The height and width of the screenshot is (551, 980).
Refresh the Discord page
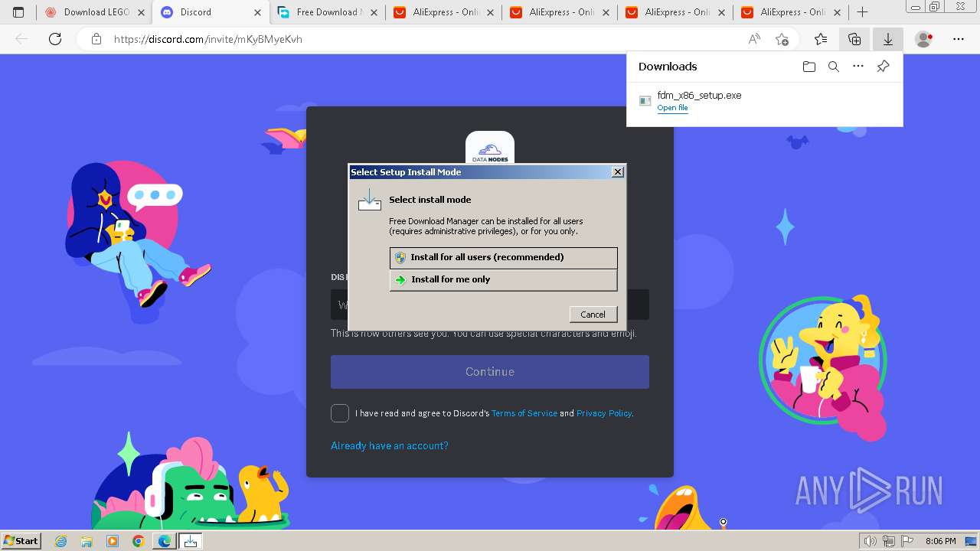click(x=55, y=39)
